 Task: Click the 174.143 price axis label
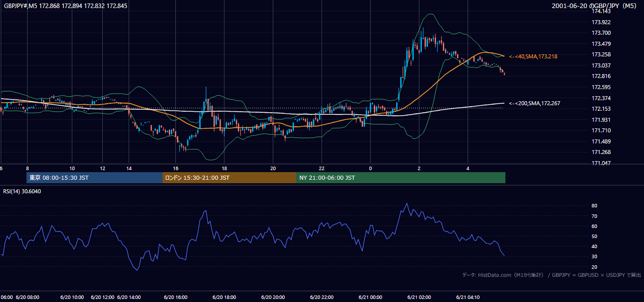(x=601, y=11)
